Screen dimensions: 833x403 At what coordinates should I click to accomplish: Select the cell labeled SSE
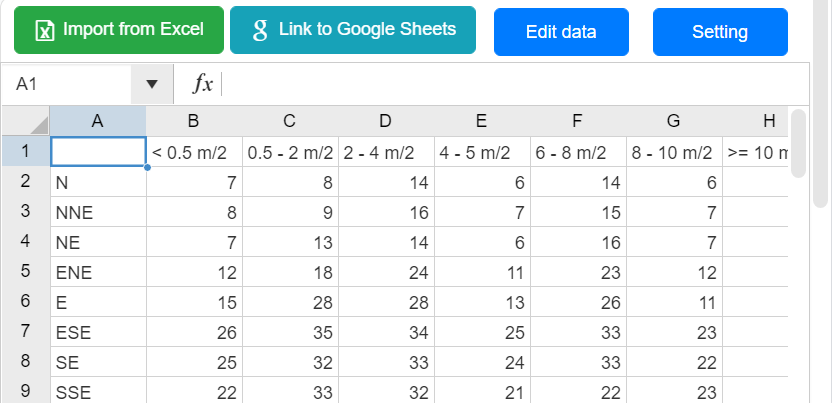point(98,392)
